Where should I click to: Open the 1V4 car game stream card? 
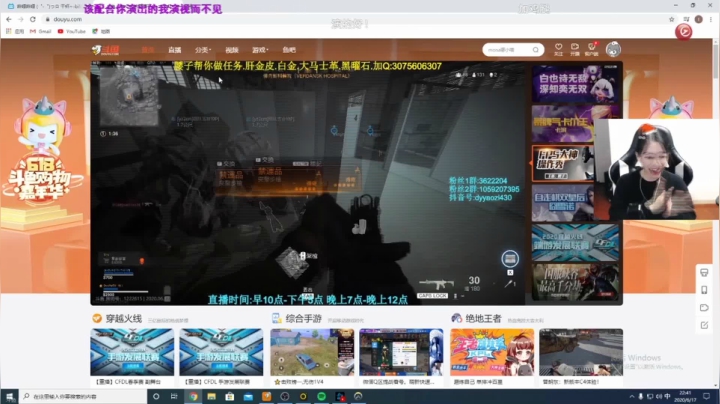(312, 357)
